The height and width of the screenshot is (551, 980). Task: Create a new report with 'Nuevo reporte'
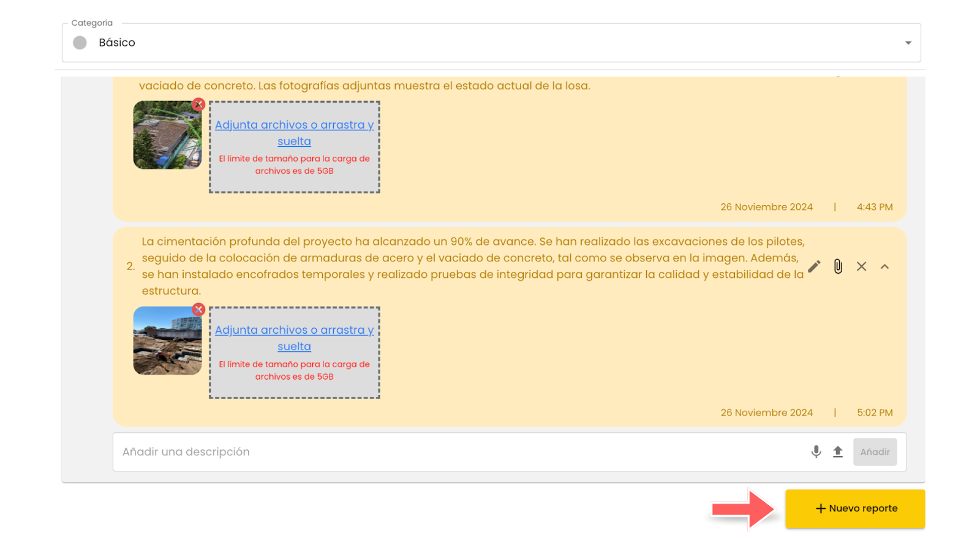(855, 509)
